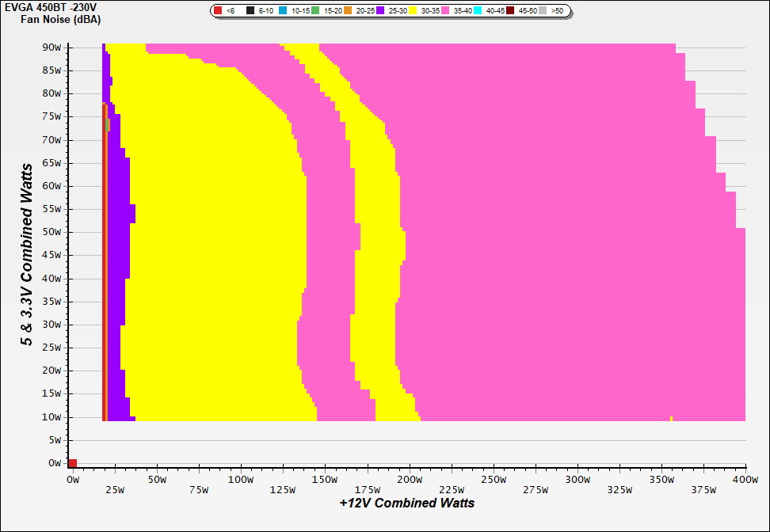
Task: Select the yellow 30-35 legend swatch
Action: coord(413,11)
